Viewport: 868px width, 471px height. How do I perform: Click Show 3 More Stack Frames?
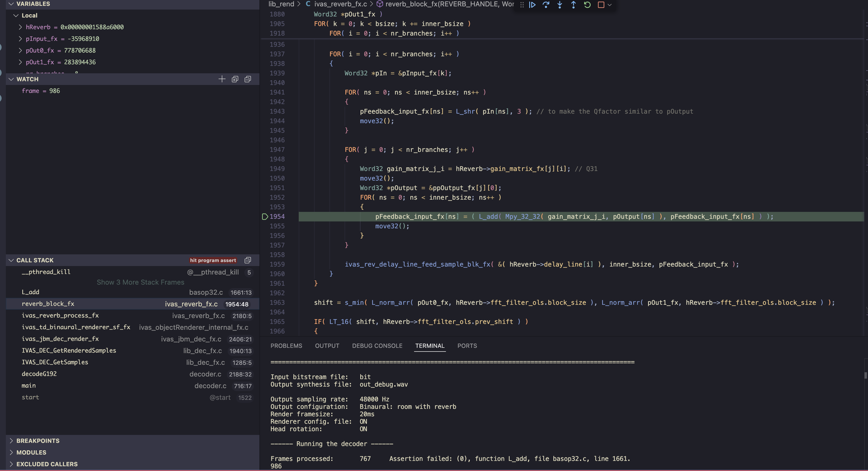point(140,282)
